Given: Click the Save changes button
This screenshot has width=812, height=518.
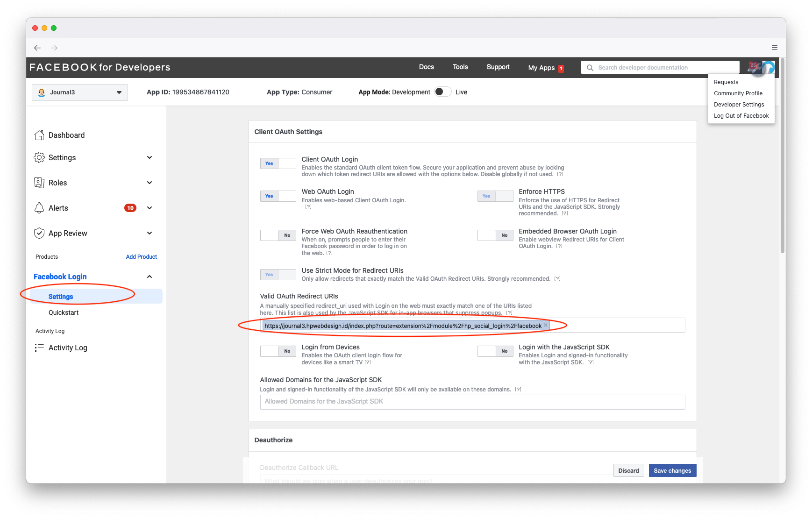Looking at the screenshot, I should [x=672, y=470].
